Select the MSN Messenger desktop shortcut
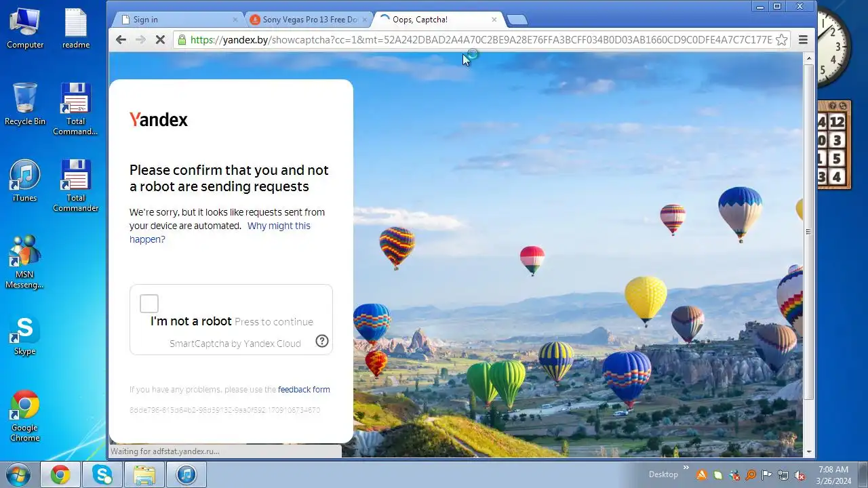Screen dimensions: 868x488 (x=25, y=262)
